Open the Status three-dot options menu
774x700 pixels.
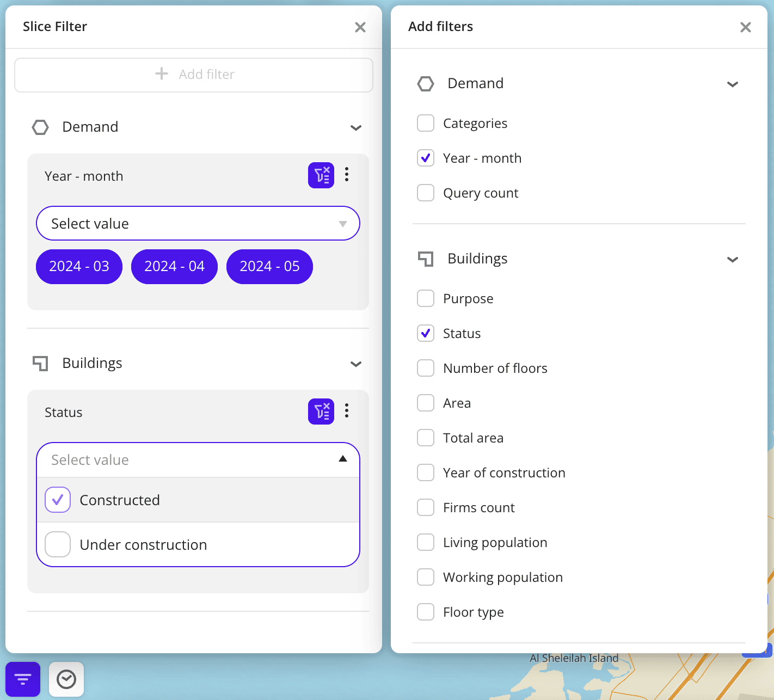tap(347, 412)
